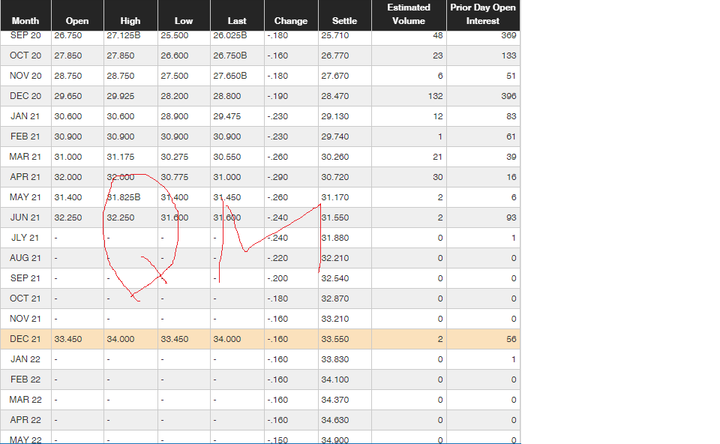Image resolution: width=720 pixels, height=444 pixels.
Task: Click the 31.825B high value for MAY 21
Action: click(x=124, y=197)
